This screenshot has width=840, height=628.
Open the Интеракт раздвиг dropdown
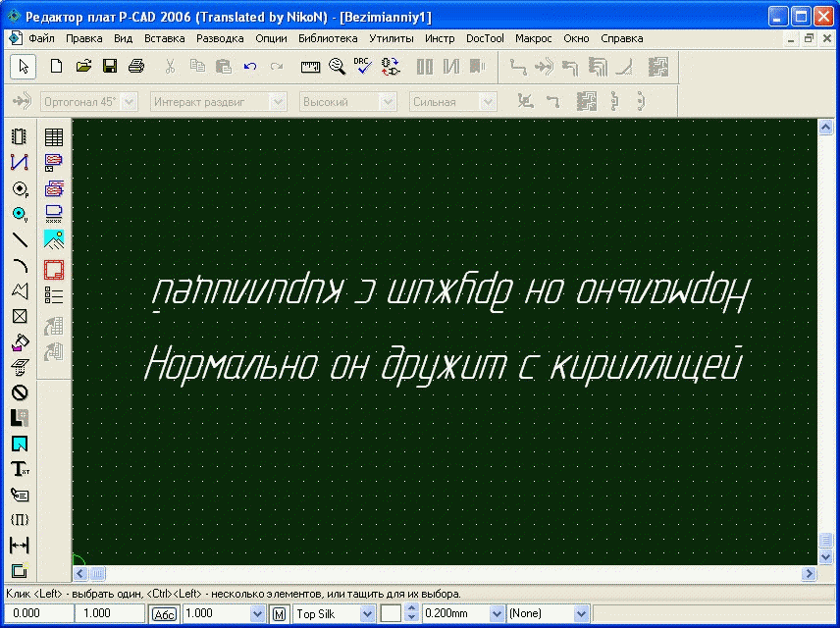[x=278, y=102]
